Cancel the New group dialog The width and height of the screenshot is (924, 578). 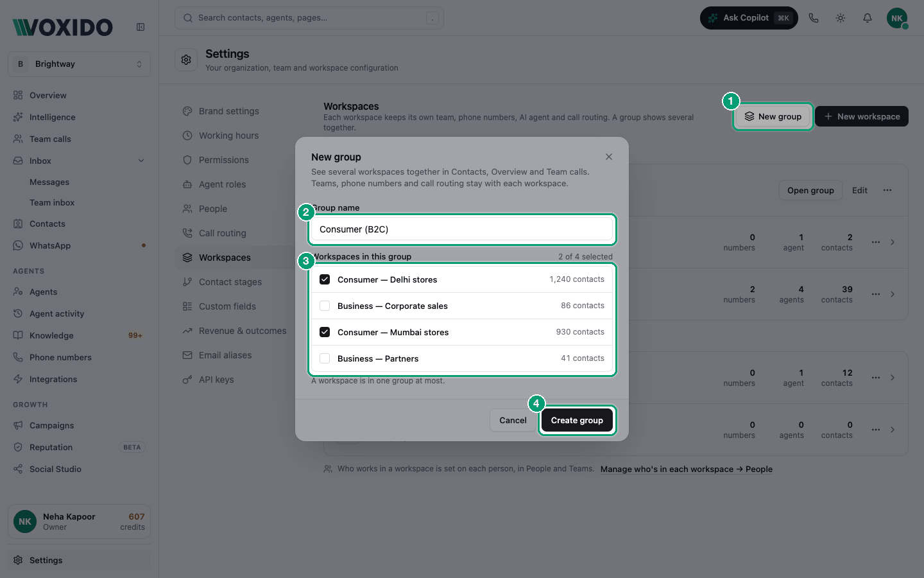(x=513, y=420)
